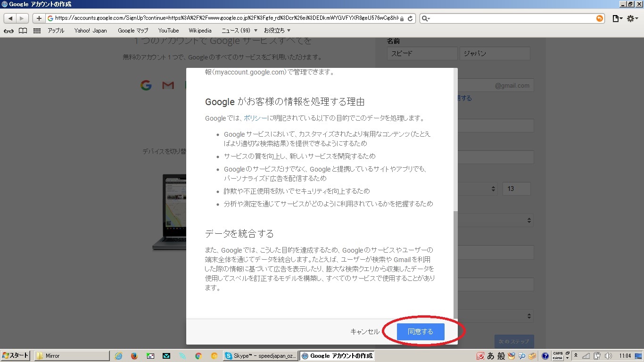Toggle the CAPS indicator in language bar
The height and width of the screenshot is (362, 644).
(x=558, y=354)
